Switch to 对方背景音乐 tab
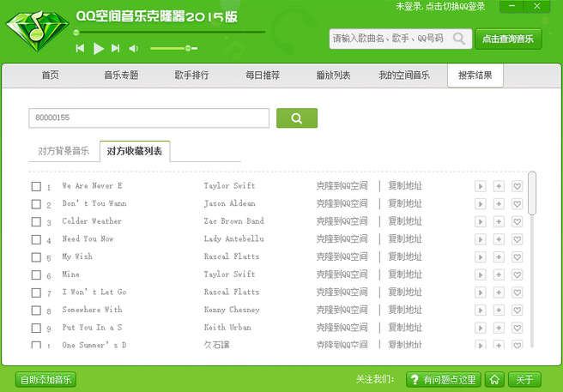Image resolution: width=563 pixels, height=392 pixels. (x=64, y=151)
